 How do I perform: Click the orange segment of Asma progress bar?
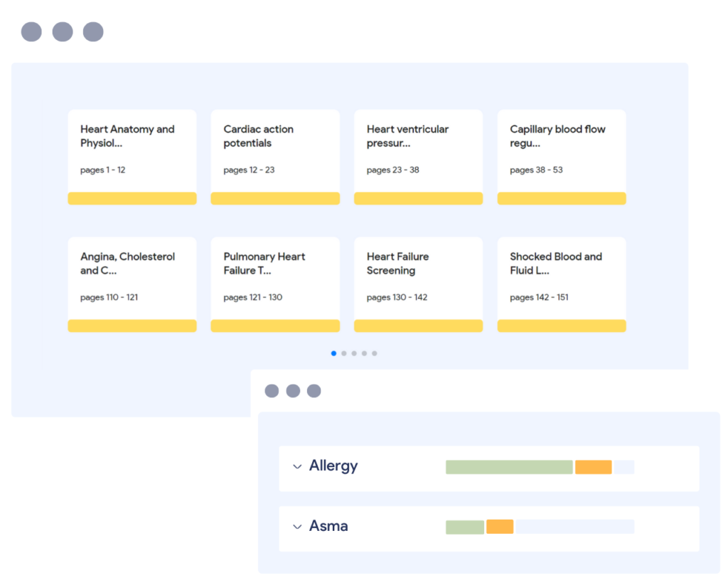[x=500, y=527]
